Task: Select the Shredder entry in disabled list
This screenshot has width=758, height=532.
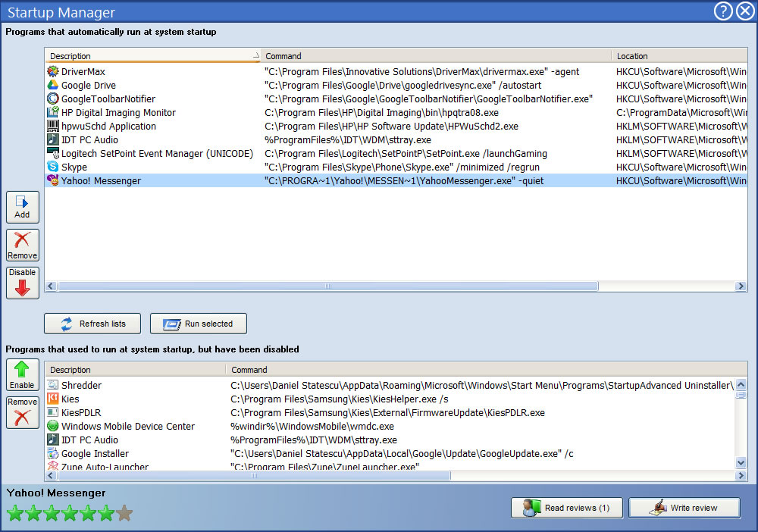Action: point(81,386)
